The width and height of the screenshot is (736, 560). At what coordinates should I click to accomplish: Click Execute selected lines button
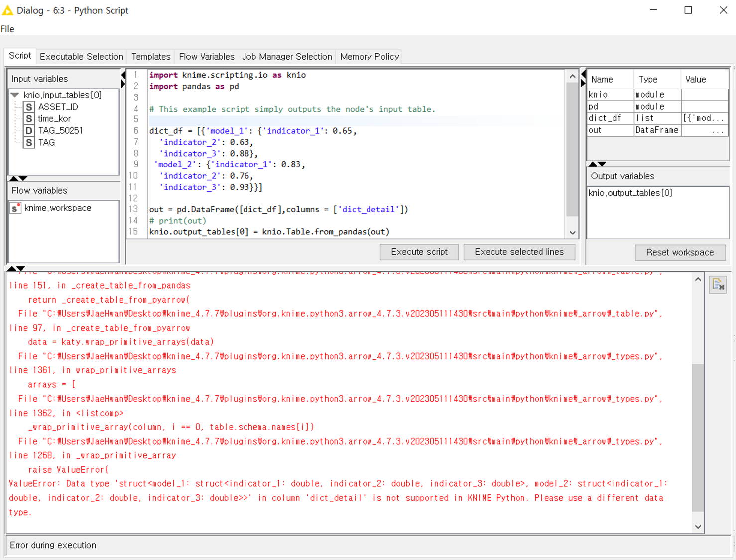[x=519, y=252]
